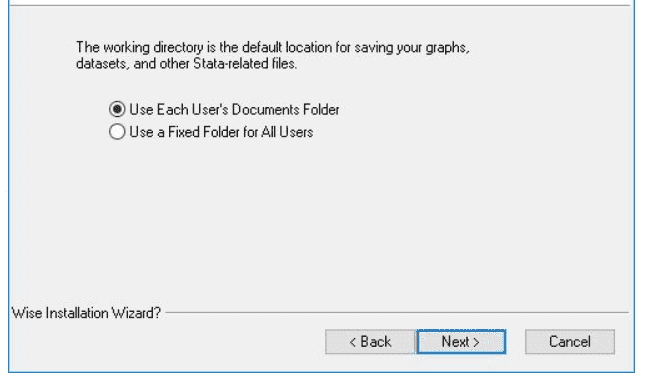Screen dimensions: 645x383
Task: Choose Use a Fixed Folder for All Users
Action: pyautogui.click(x=211, y=132)
